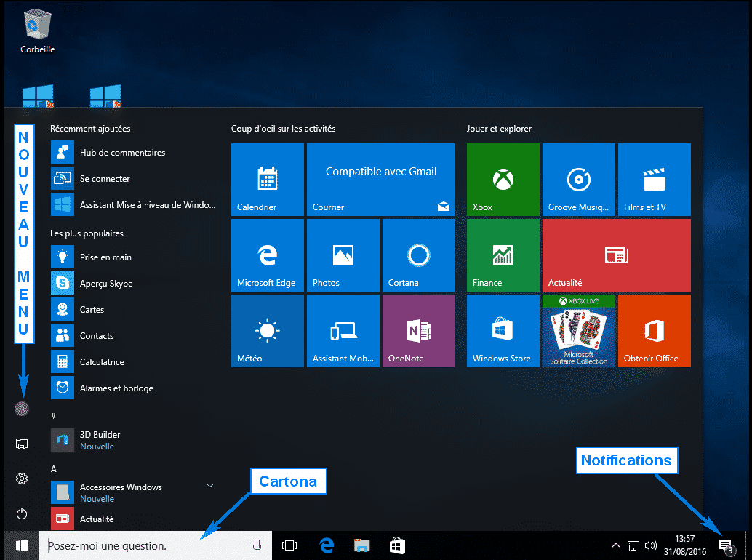Open Courrier tile compatible with Gmail

pyautogui.click(x=380, y=180)
